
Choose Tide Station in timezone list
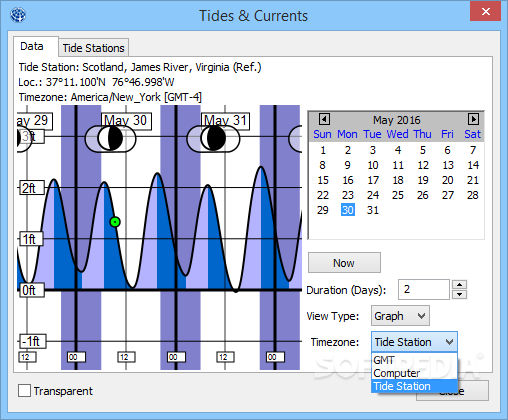click(414, 386)
